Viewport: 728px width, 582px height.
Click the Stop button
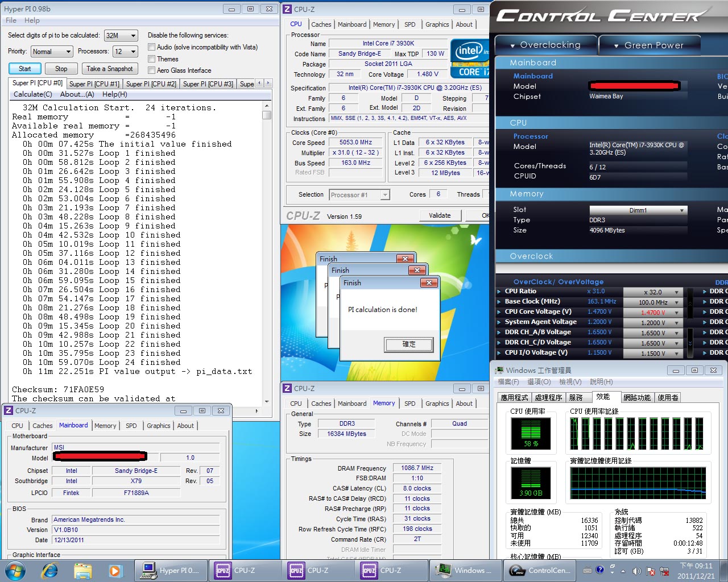[x=61, y=69]
